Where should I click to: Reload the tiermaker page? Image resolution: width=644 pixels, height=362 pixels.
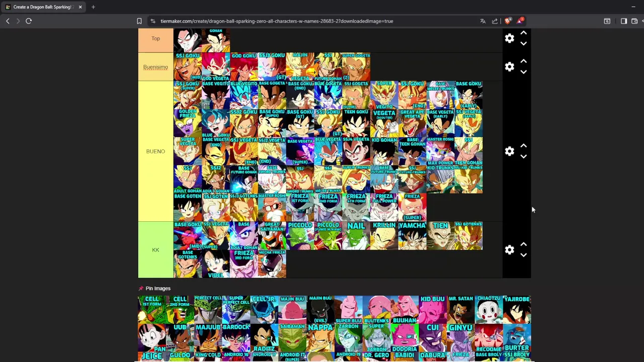[x=29, y=21]
